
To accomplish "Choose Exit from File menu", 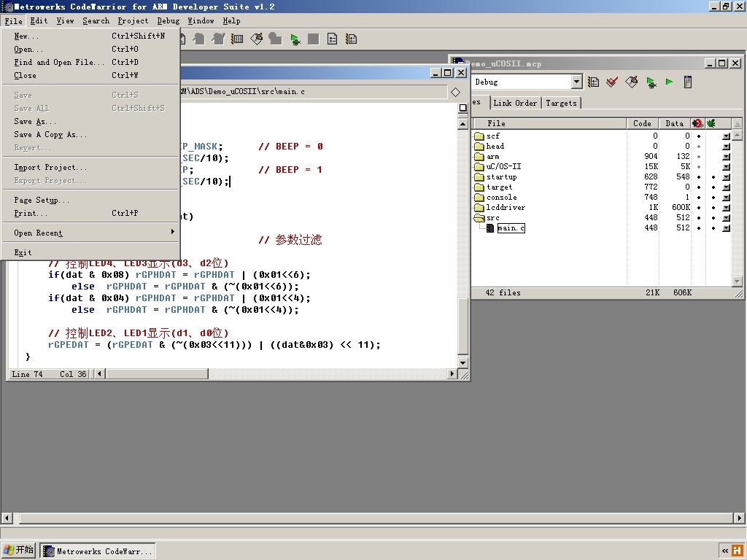I will [x=90, y=252].
